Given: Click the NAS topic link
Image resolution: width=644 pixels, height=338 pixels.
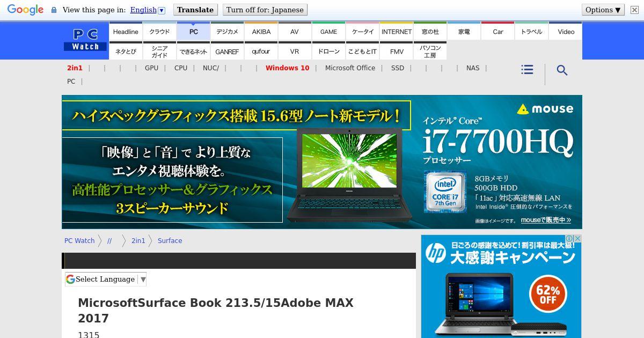Looking at the screenshot, I should pos(473,68).
